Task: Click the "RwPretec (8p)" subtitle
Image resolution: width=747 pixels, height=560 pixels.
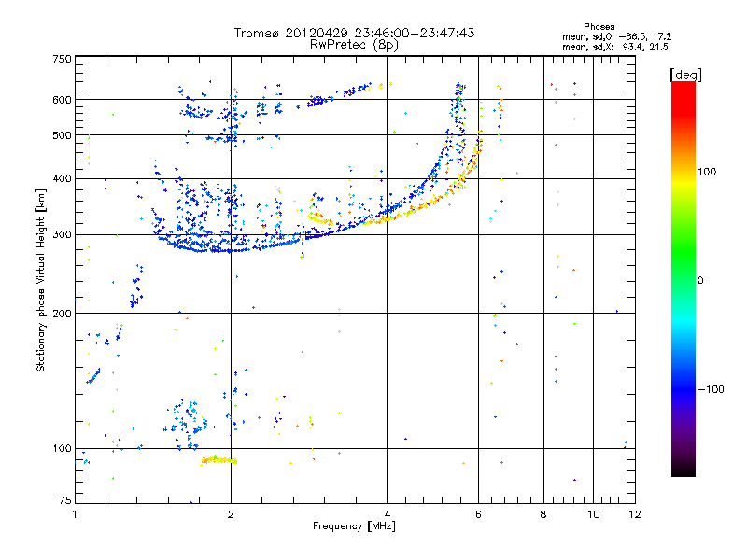Action: click(354, 45)
